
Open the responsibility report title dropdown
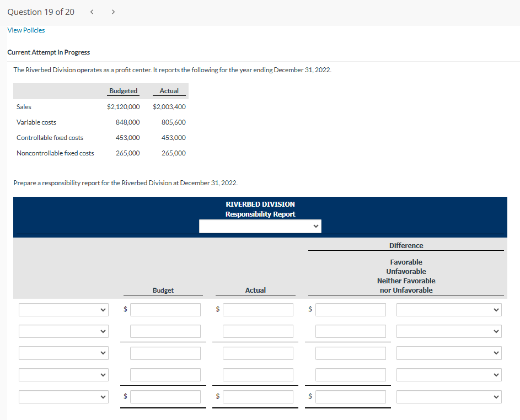coord(260,226)
